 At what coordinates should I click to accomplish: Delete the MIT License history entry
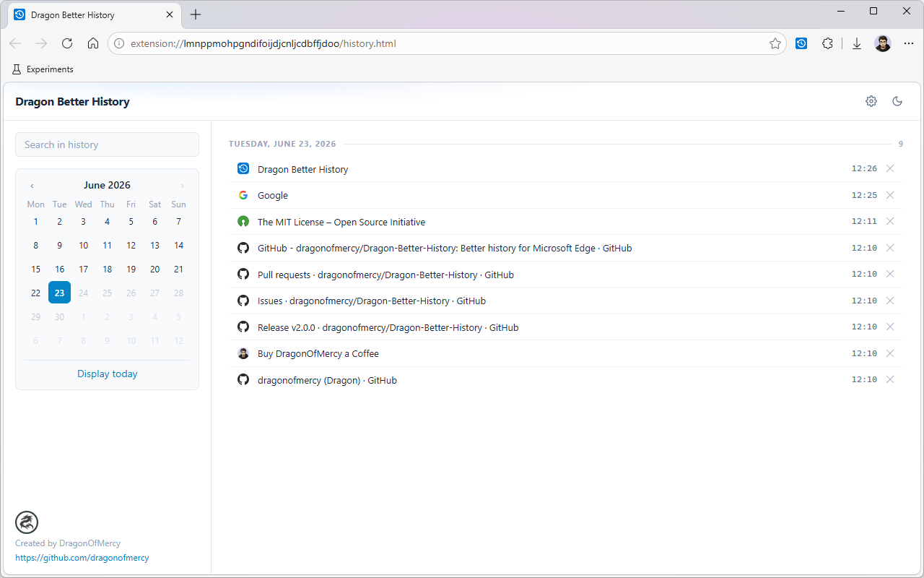pyautogui.click(x=890, y=221)
